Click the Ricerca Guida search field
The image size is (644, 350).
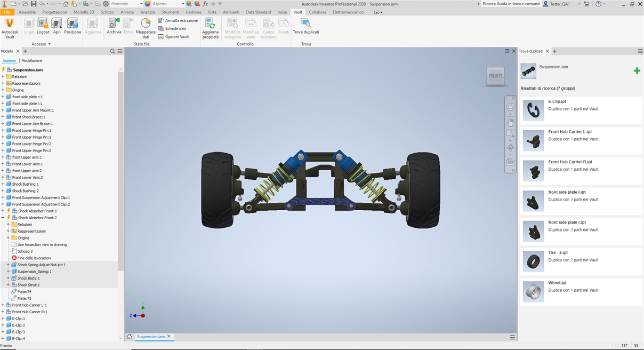coord(511,4)
